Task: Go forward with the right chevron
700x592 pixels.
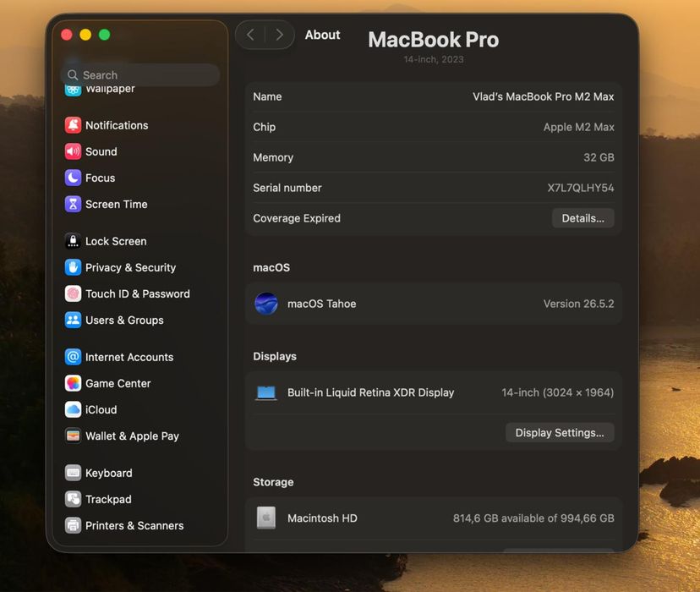Action: pos(280,35)
